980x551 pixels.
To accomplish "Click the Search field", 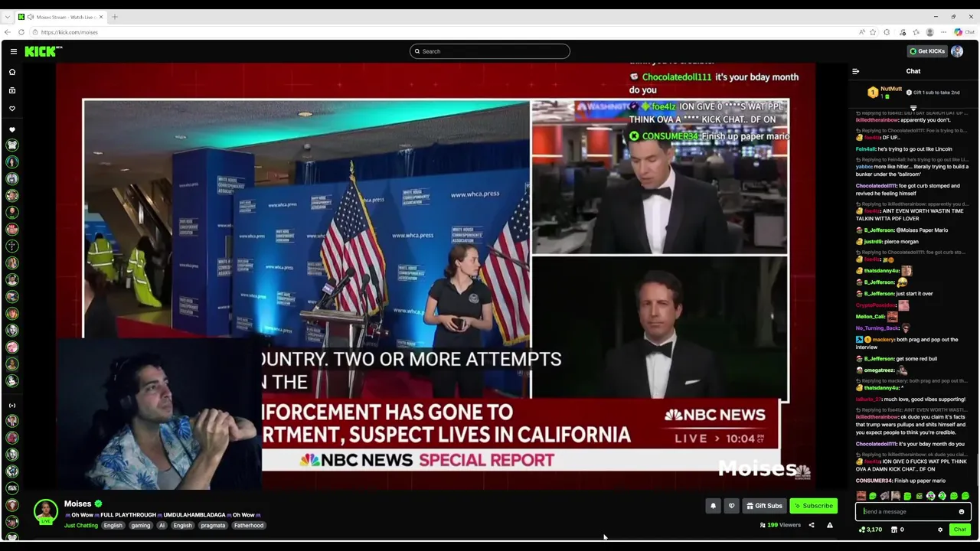I will pos(490,51).
